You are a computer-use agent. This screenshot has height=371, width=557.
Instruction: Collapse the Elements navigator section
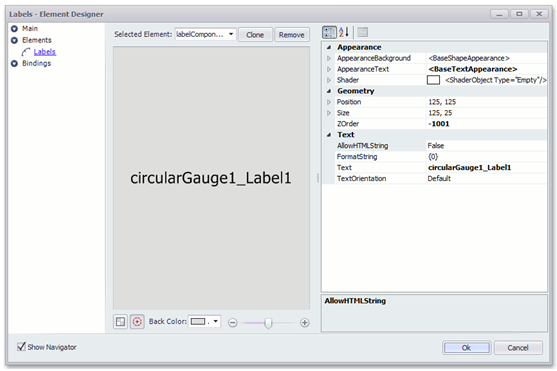14,40
